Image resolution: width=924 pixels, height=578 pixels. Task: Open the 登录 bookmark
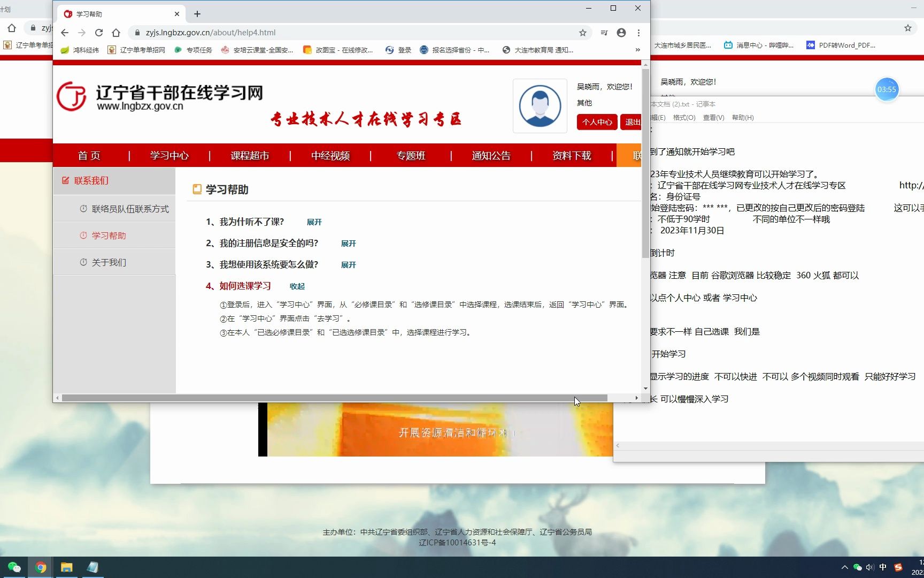coord(398,50)
